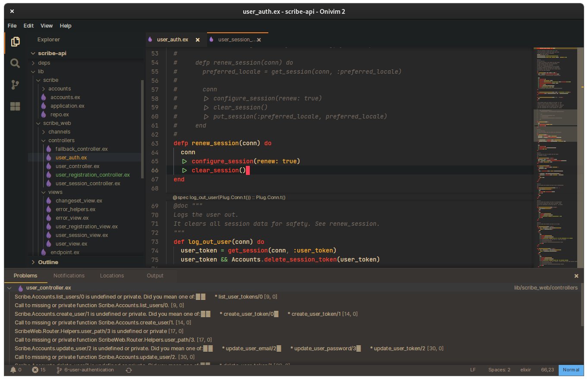Collapse the scribe-api root folder
The width and height of the screenshot is (588, 380).
pos(33,53)
